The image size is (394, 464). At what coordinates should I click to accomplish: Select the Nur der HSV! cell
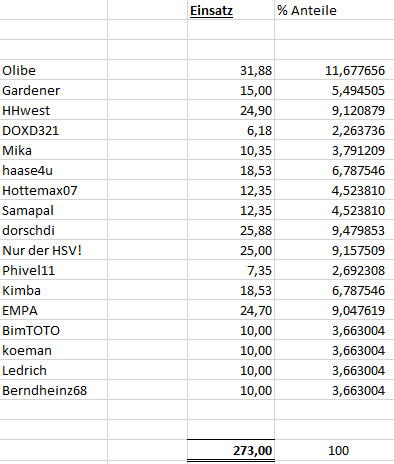click(x=54, y=250)
